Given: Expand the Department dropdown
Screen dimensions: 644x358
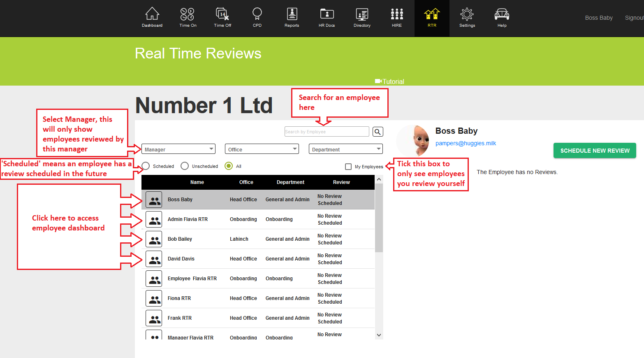Looking at the screenshot, I should point(346,149).
